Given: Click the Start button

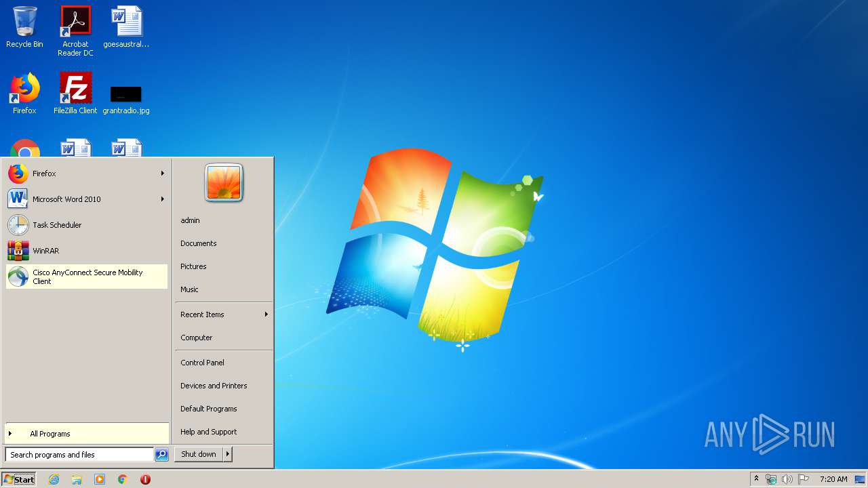Looking at the screenshot, I should coord(19,479).
